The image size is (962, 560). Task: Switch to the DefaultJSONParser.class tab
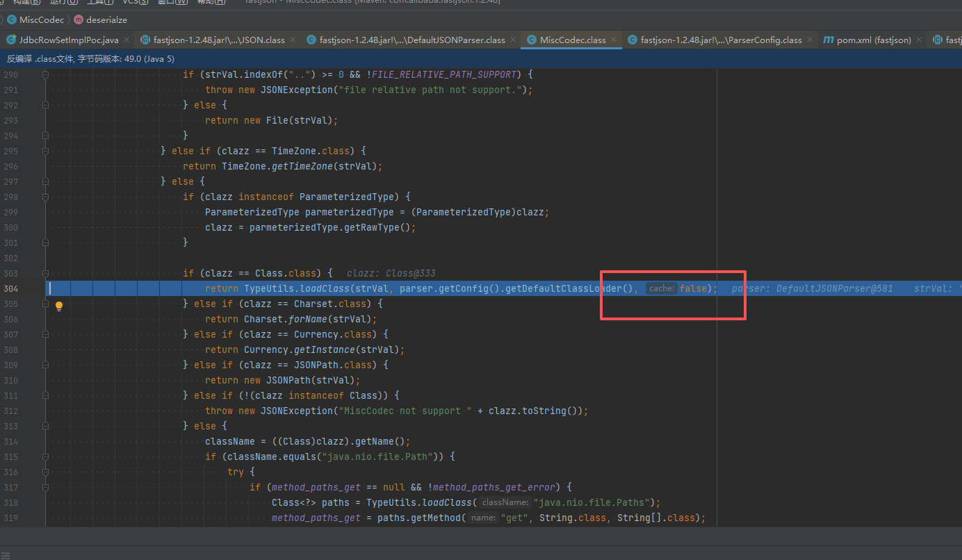click(412, 40)
